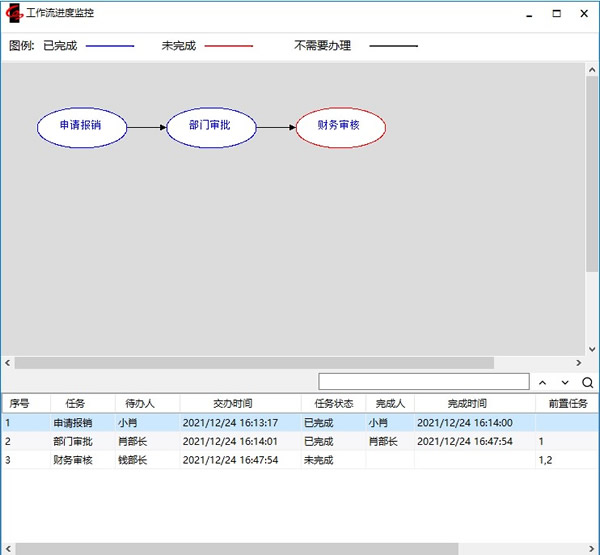This screenshot has height=555, width=600.
Task: Click the previous result up arrow
Action: click(x=542, y=382)
